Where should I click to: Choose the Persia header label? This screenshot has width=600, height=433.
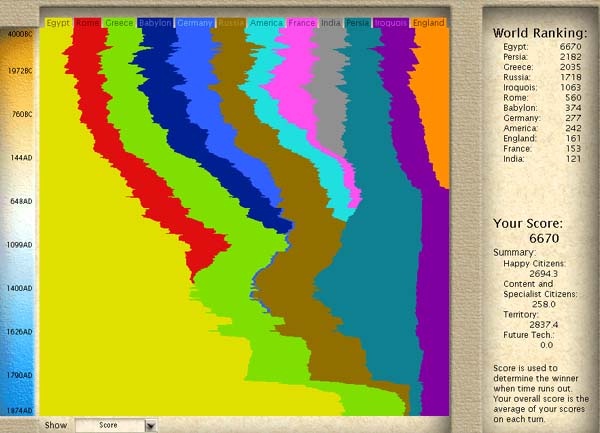click(x=358, y=22)
